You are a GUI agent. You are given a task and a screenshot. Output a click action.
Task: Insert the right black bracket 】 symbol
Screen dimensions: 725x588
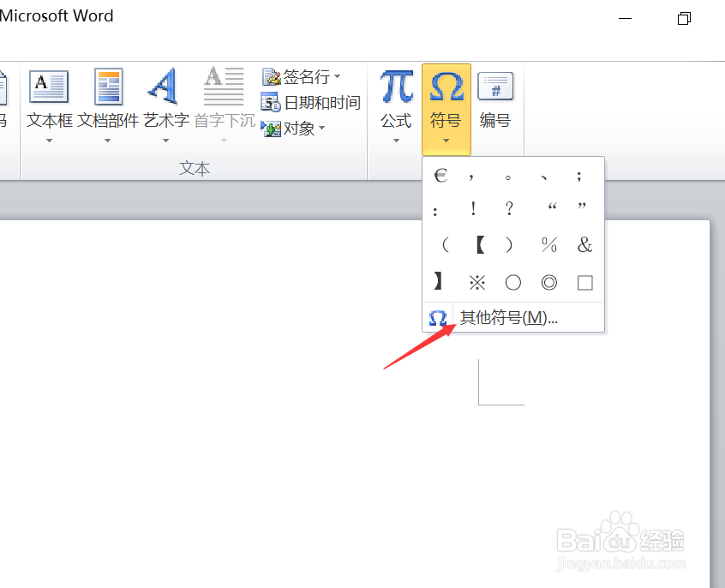(438, 282)
